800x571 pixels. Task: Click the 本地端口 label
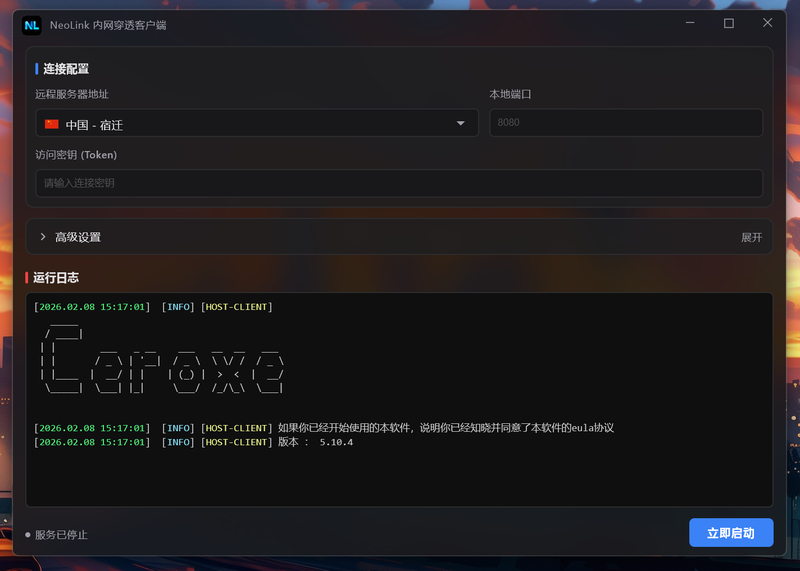[x=510, y=94]
